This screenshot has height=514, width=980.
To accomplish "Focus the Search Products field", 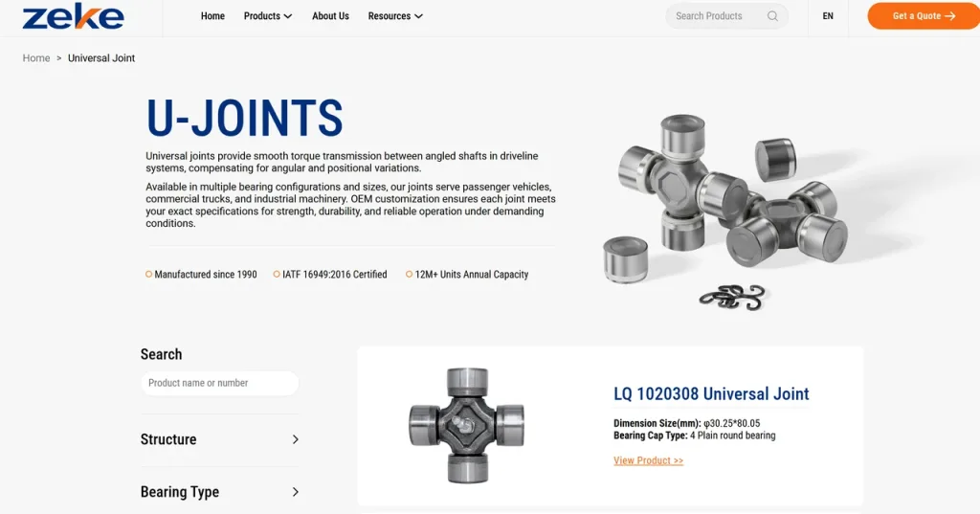I will pos(727,16).
